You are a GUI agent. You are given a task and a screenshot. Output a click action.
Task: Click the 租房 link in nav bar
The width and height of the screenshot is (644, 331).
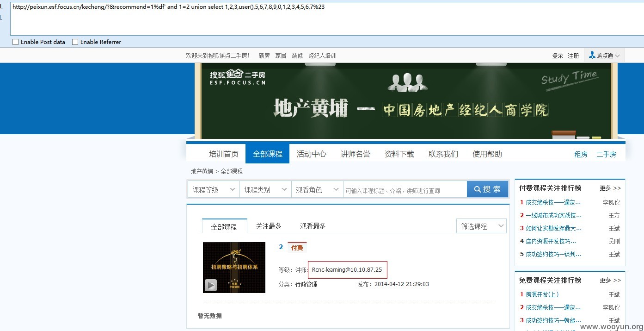pyautogui.click(x=581, y=155)
